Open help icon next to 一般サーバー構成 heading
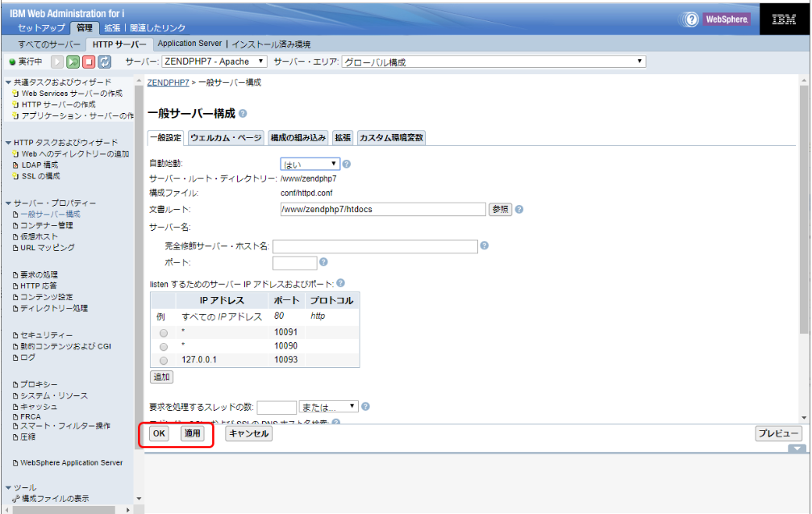812x514 pixels. (243, 114)
